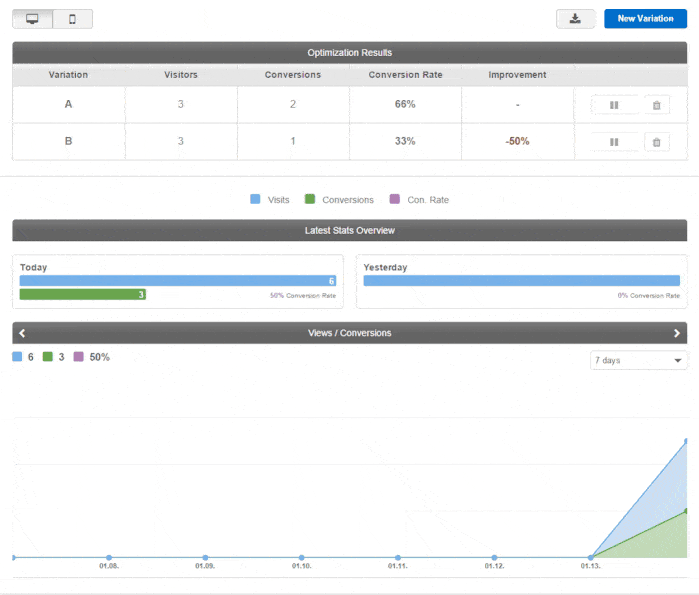699x595 pixels.
Task: Toggle Visits series in legend
Action: click(270, 200)
